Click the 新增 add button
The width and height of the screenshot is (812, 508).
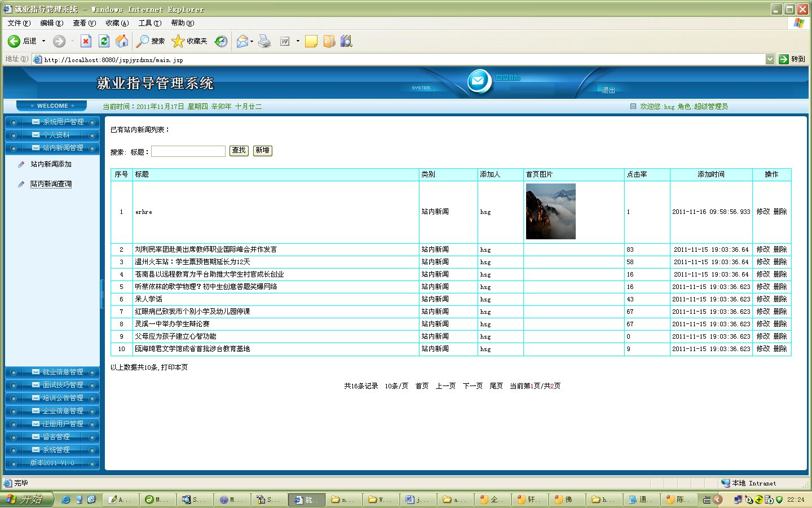(263, 151)
